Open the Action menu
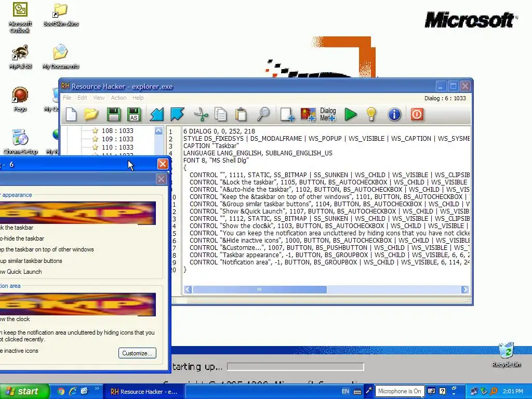Image resolution: width=532 pixels, height=399 pixels. pyautogui.click(x=118, y=98)
